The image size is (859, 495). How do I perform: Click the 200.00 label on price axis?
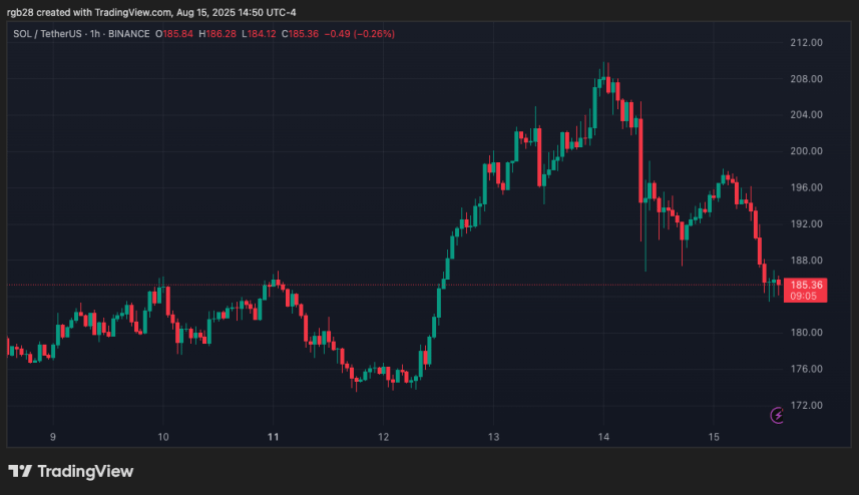coord(805,151)
